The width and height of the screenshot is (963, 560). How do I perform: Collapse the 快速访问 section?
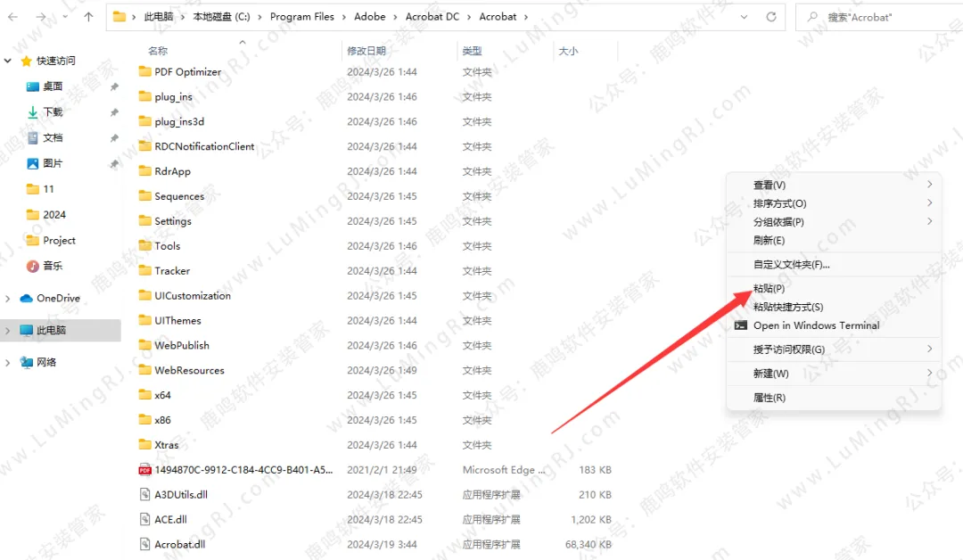(x=8, y=61)
